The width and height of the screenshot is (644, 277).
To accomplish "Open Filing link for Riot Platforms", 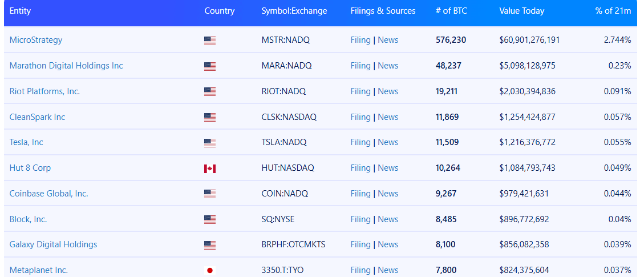I will (361, 91).
